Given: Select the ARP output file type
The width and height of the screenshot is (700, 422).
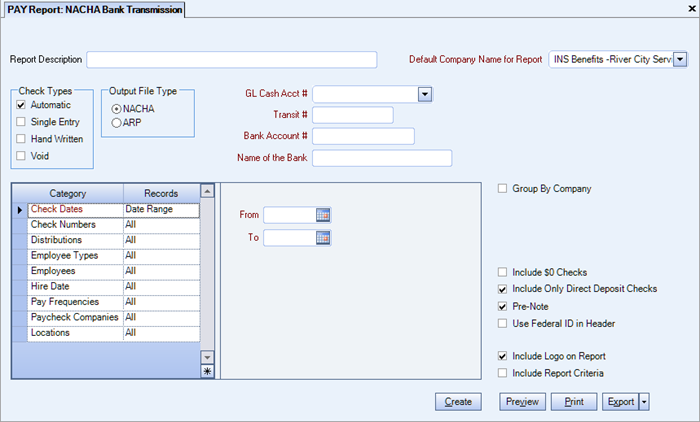Looking at the screenshot, I should pyautogui.click(x=118, y=122).
